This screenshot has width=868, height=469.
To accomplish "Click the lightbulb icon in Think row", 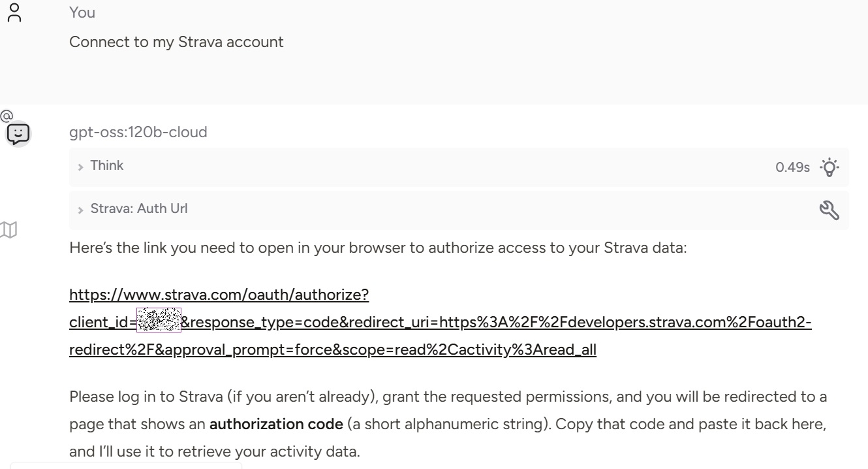I will (829, 167).
